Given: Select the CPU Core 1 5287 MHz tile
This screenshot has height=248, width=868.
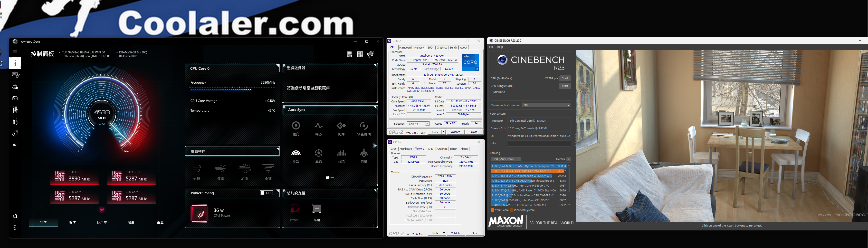Looking at the screenshot, I should 131,177.
